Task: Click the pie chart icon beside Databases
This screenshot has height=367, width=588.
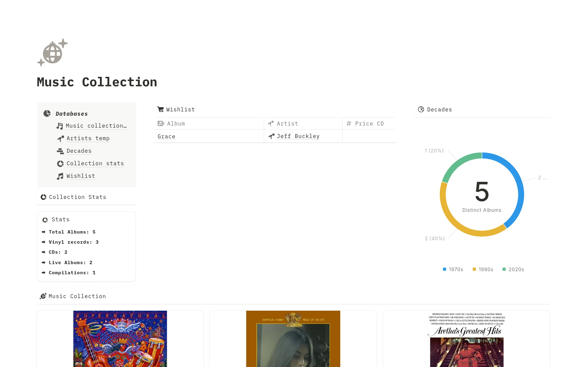Action: [47, 114]
